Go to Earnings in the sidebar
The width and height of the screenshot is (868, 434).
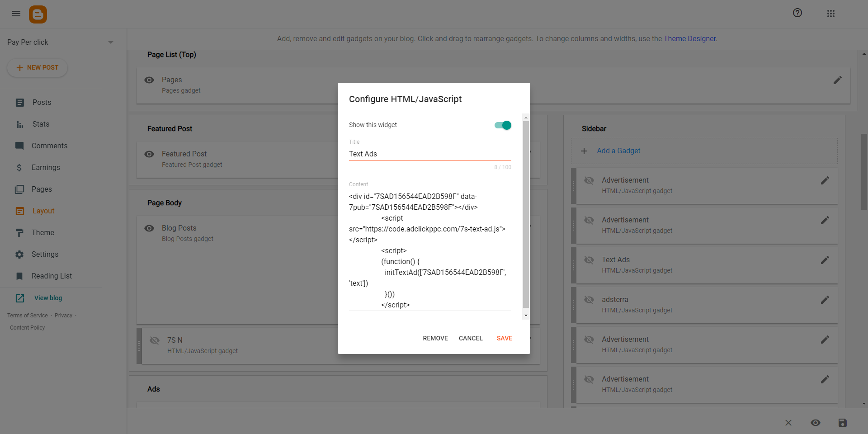45,168
